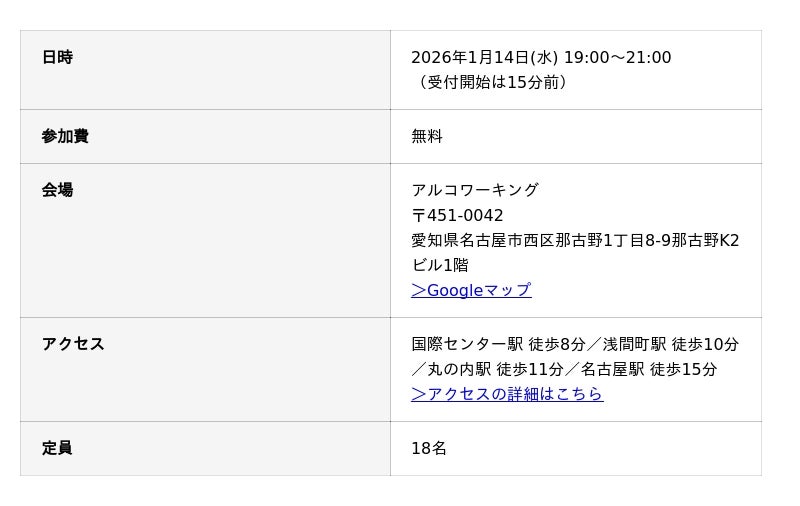Click the event date 2026年1月14日(水) text
The width and height of the screenshot is (800, 506).
click(484, 57)
